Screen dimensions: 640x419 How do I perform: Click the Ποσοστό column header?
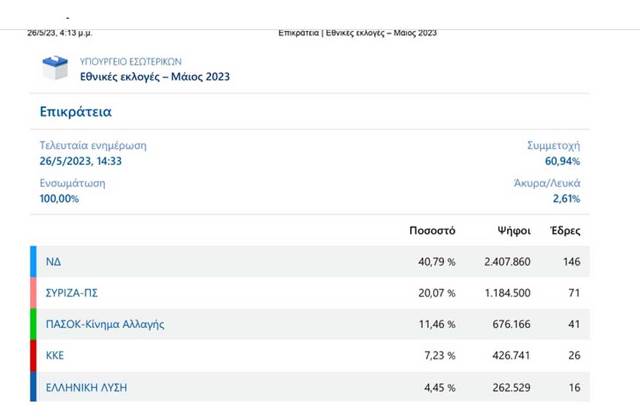click(x=432, y=231)
